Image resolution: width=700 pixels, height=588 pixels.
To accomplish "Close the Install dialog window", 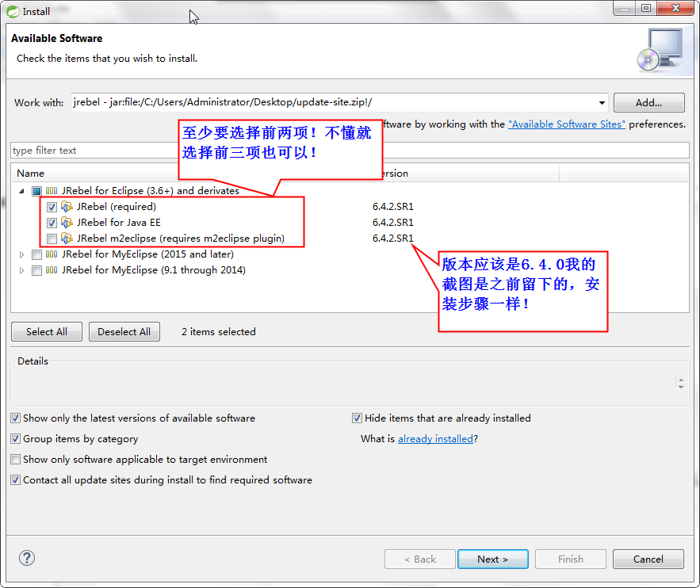I will [x=675, y=8].
